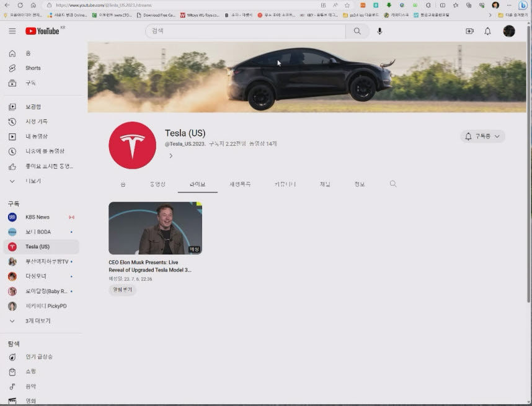Open the browser collections icon
The height and width of the screenshot is (406, 532).
click(469, 5)
